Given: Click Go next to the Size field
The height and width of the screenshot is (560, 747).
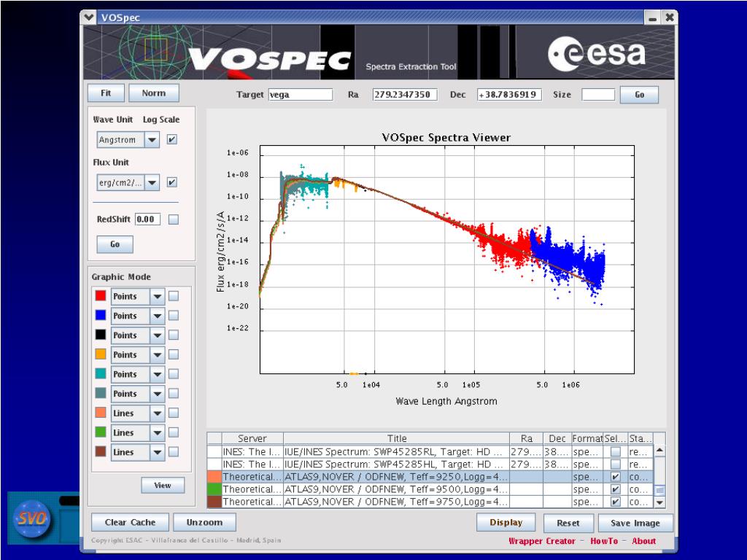Looking at the screenshot, I should tap(639, 95).
